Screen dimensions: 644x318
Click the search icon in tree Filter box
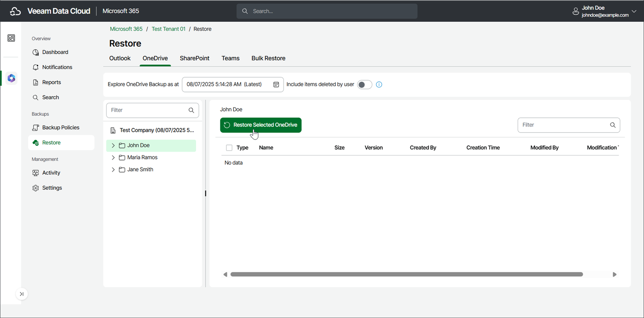click(x=191, y=110)
